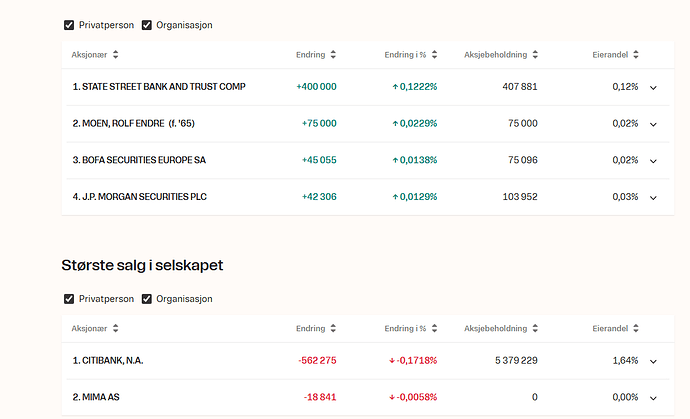
Task: Click the 0,0229% percent change cell
Action: point(415,123)
